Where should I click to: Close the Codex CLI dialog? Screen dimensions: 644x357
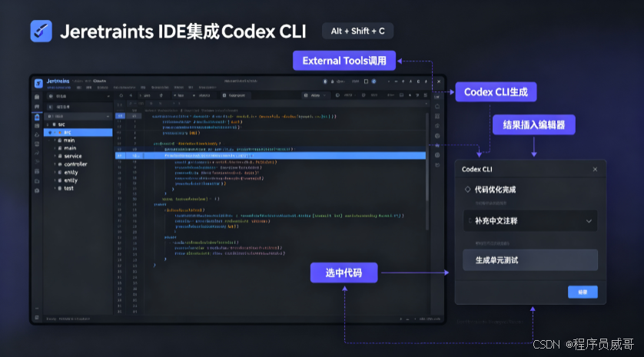coord(595,169)
